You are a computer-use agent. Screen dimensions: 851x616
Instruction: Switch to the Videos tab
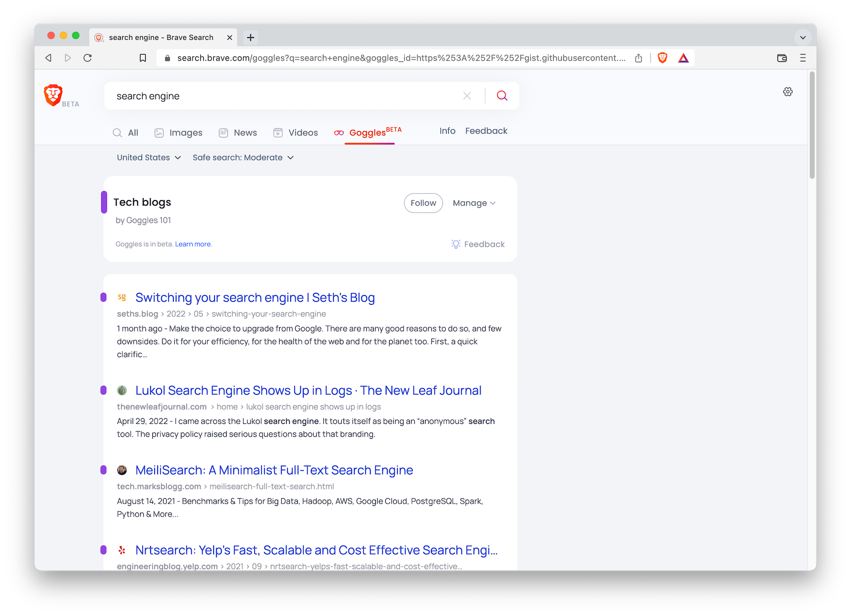tap(296, 133)
